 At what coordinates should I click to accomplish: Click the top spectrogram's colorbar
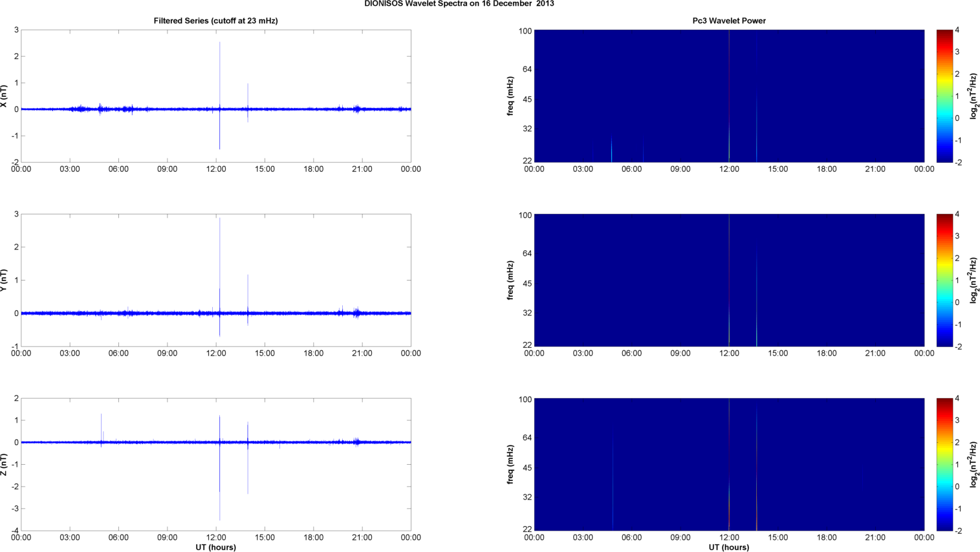click(x=944, y=96)
